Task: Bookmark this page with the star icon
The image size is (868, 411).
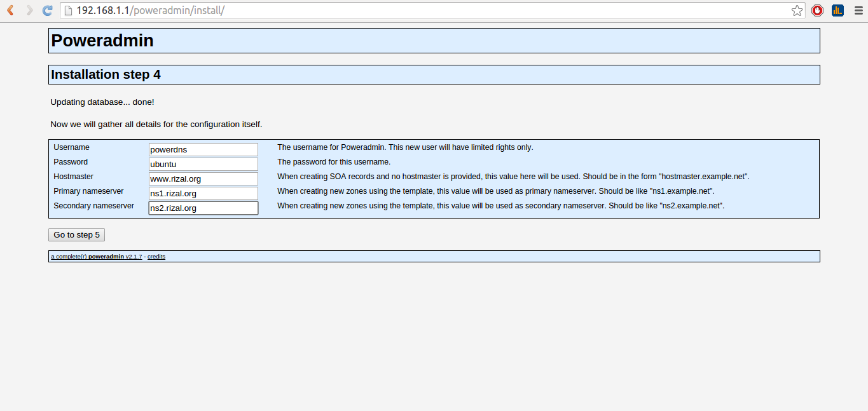Action: click(797, 10)
